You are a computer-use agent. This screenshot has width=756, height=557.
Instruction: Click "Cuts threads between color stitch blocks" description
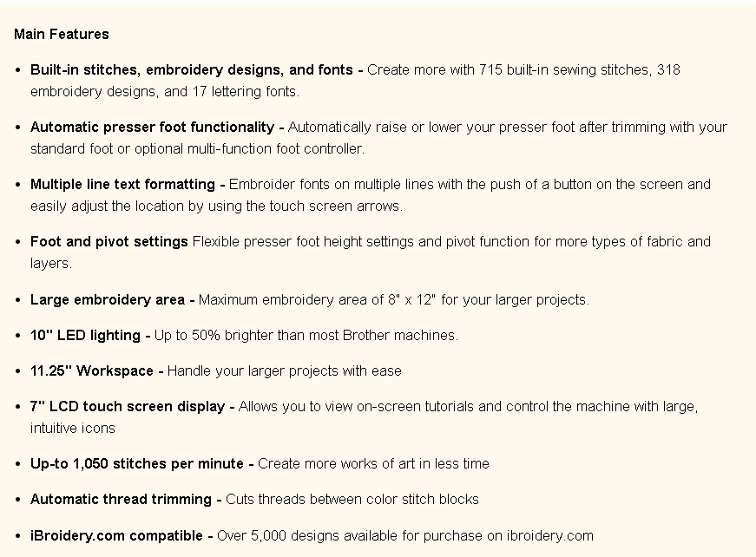(x=352, y=499)
